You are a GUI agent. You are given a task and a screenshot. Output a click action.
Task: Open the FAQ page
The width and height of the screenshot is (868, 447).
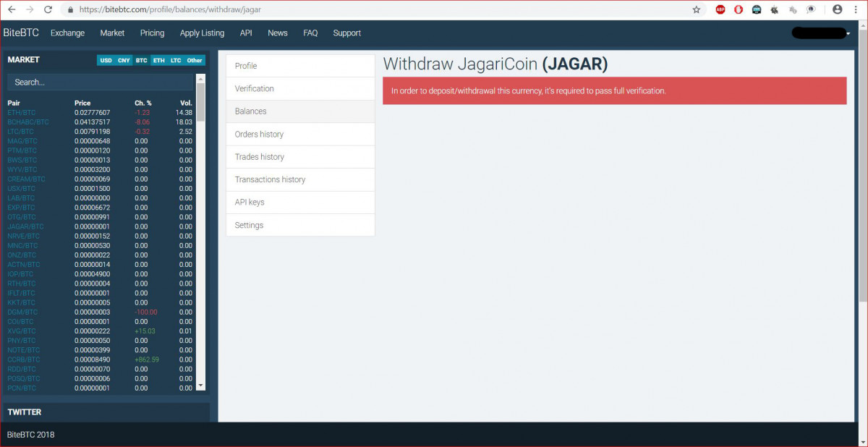[310, 33]
